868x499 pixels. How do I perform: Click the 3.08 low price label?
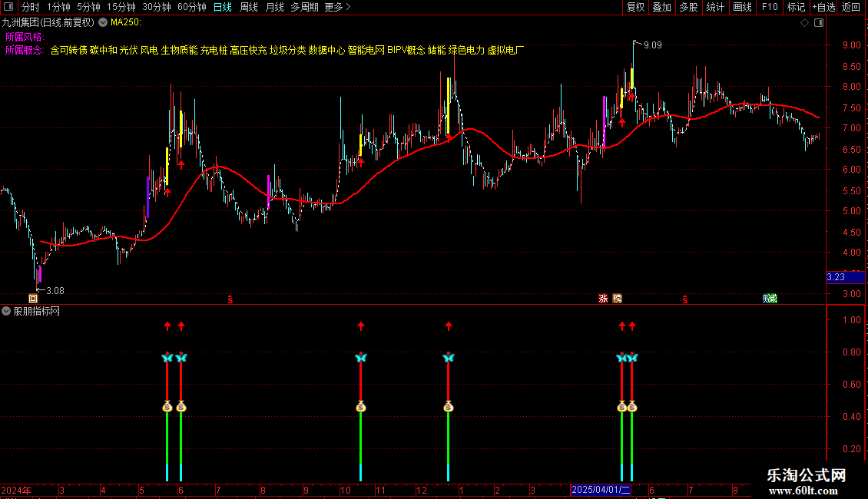(x=55, y=290)
